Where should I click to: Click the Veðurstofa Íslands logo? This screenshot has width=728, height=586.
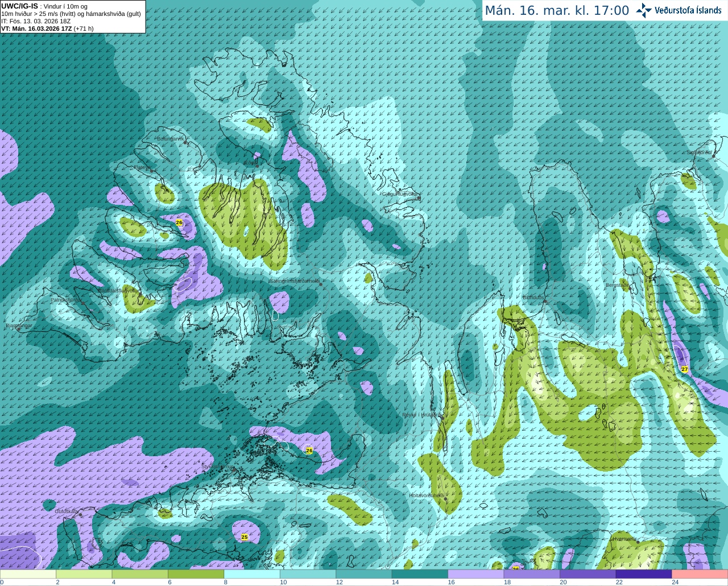coord(679,10)
